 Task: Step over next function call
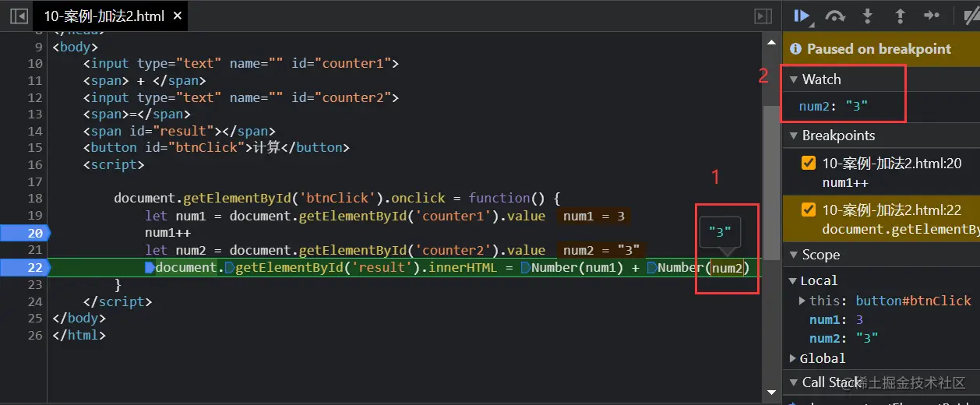coord(835,16)
